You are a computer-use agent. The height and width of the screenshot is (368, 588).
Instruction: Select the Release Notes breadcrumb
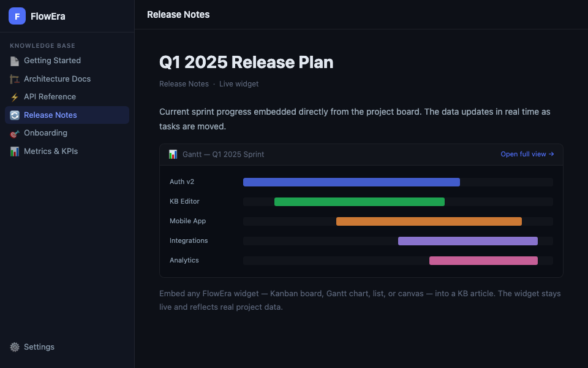184,84
